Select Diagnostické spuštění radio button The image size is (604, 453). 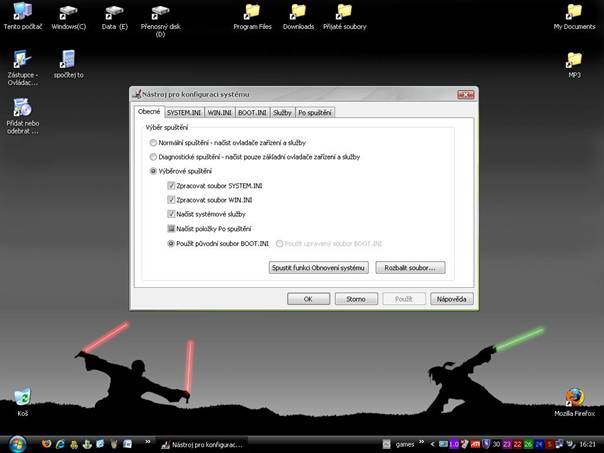153,157
